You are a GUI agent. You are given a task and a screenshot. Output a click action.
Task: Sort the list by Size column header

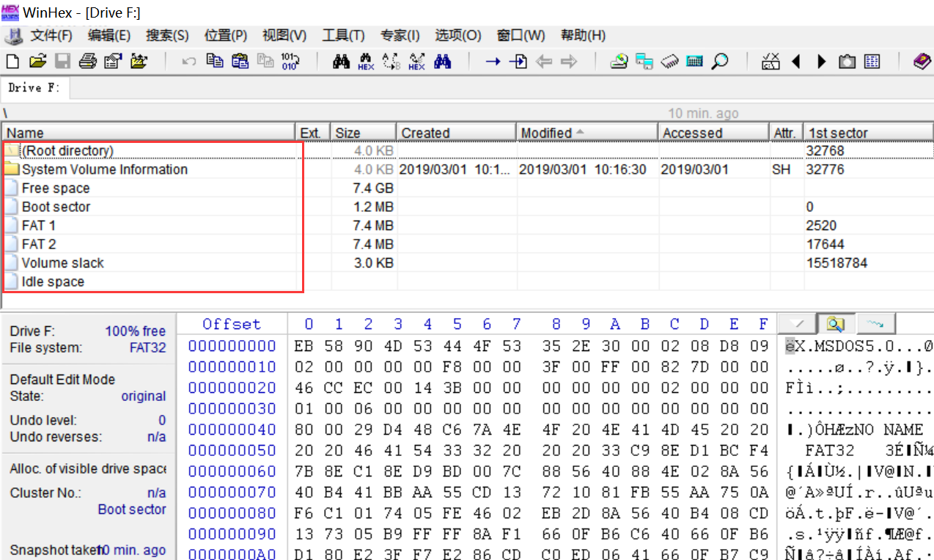pyautogui.click(x=364, y=133)
